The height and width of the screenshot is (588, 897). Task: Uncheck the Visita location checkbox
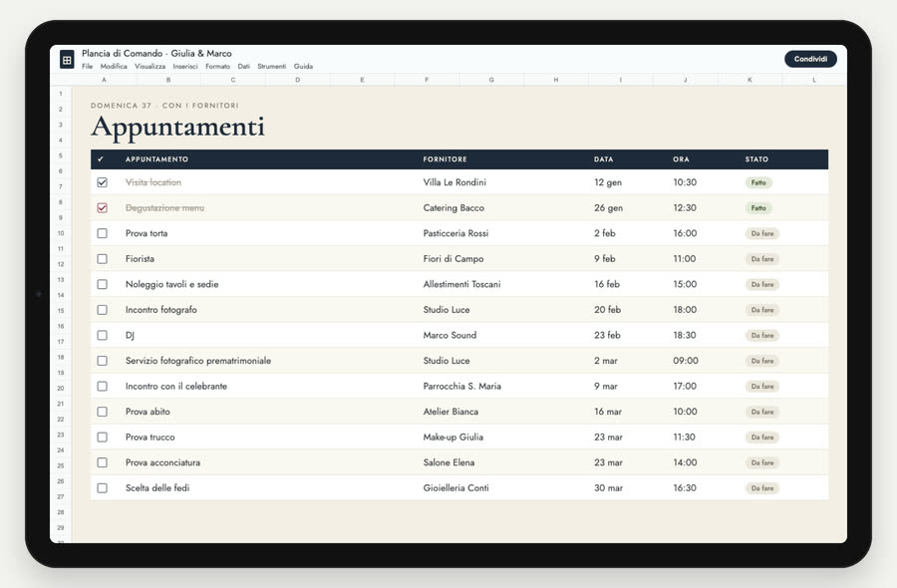click(x=102, y=182)
